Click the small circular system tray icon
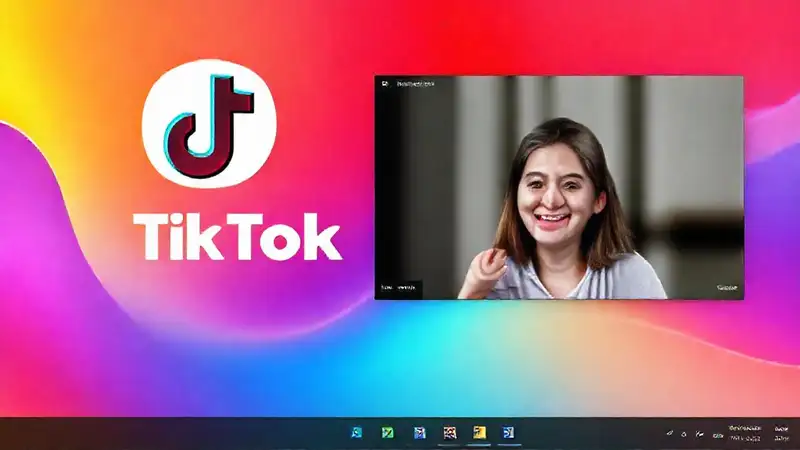 (684, 435)
